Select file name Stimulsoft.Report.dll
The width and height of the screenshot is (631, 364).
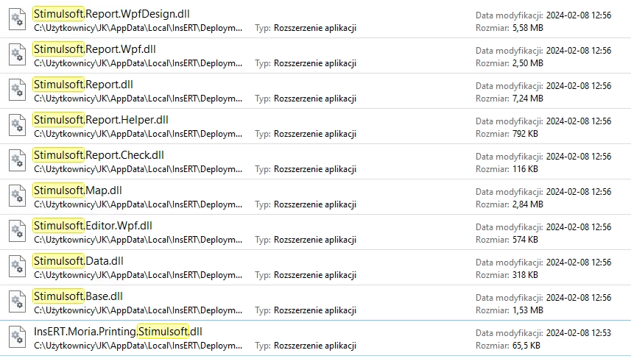click(x=83, y=85)
